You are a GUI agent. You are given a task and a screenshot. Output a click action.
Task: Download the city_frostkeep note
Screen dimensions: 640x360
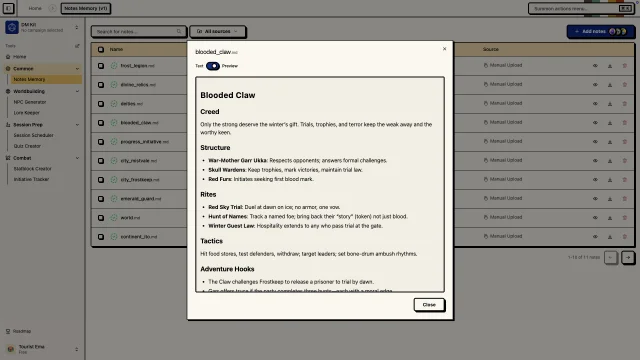coord(610,180)
